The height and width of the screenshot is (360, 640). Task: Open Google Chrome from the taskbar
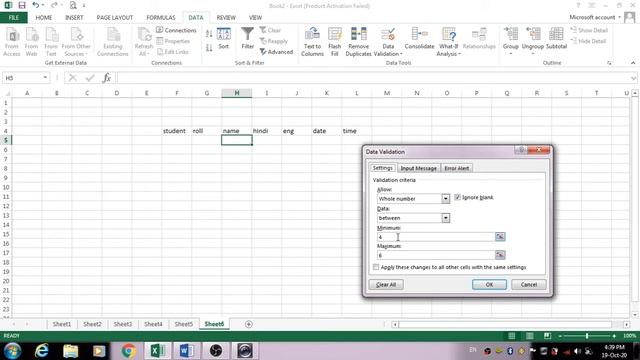coord(129,351)
